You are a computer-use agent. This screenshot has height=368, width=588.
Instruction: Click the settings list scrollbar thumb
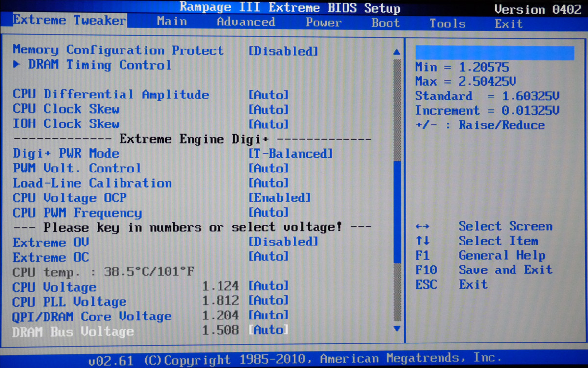pos(397,212)
